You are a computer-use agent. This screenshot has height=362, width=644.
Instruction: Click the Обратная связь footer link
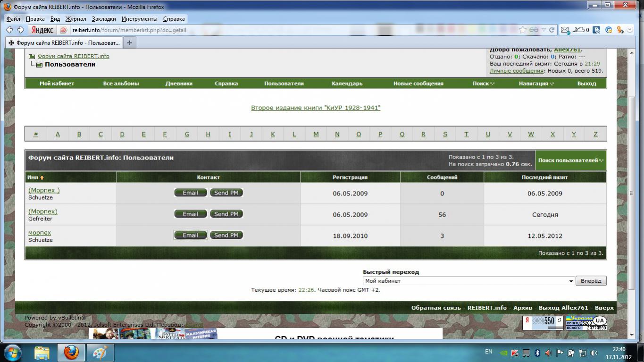pos(436,308)
